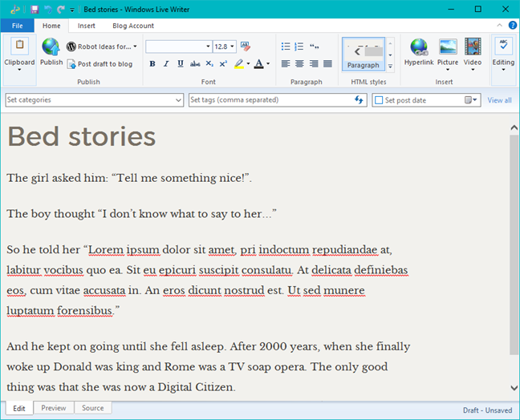Click the Save icon in title bar

coord(35,10)
